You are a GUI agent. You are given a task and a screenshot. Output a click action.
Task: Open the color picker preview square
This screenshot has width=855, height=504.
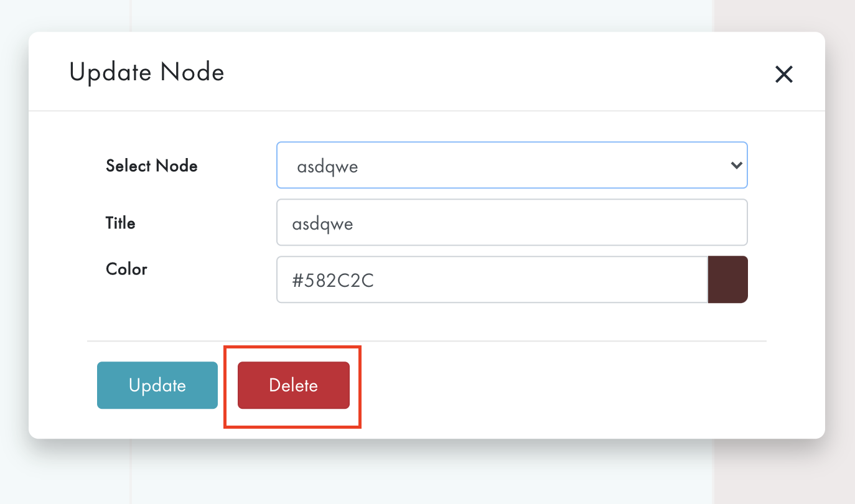point(727,279)
